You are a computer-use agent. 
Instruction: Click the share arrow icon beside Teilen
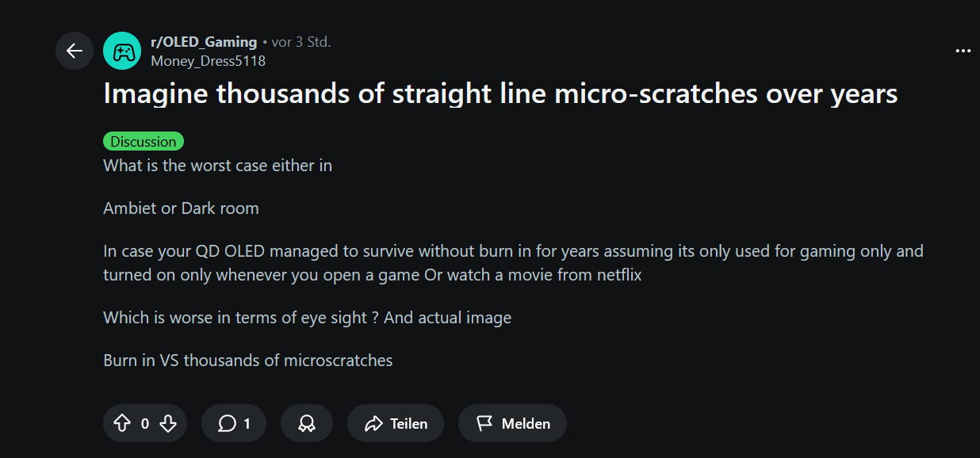373,424
